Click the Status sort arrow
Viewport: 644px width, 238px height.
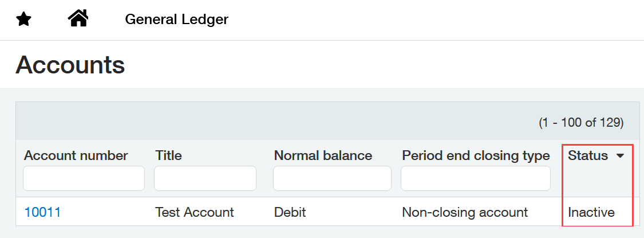pyautogui.click(x=620, y=155)
